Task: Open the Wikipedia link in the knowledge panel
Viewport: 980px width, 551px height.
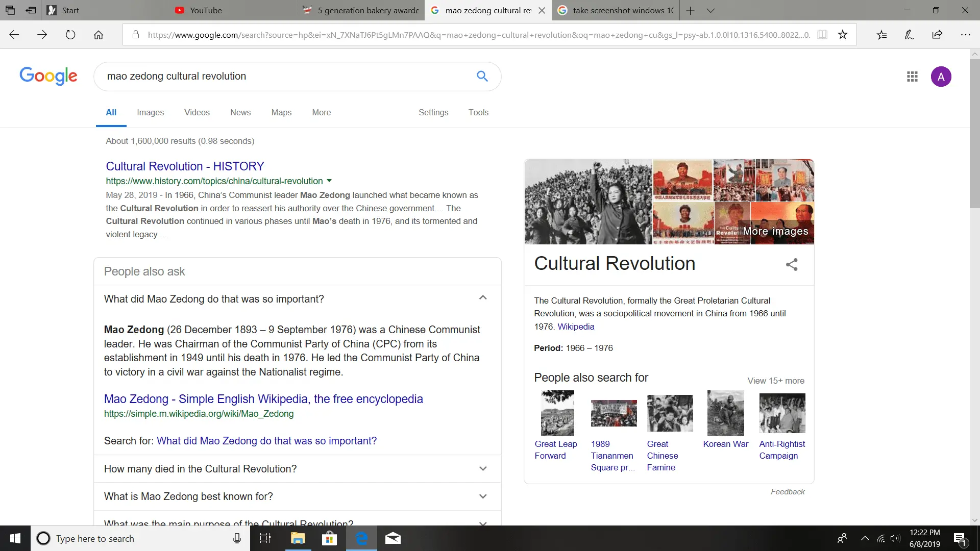Action: click(576, 327)
